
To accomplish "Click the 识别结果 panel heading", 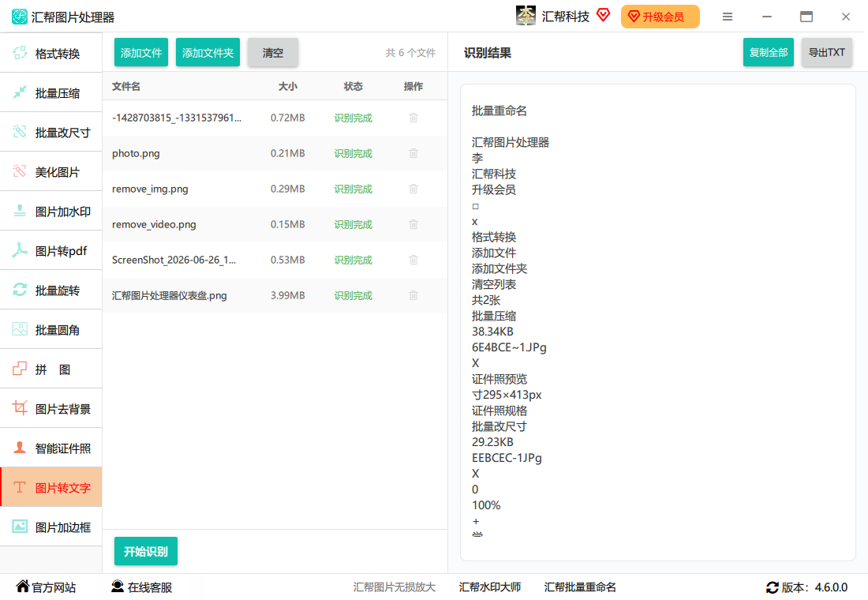I will [488, 53].
